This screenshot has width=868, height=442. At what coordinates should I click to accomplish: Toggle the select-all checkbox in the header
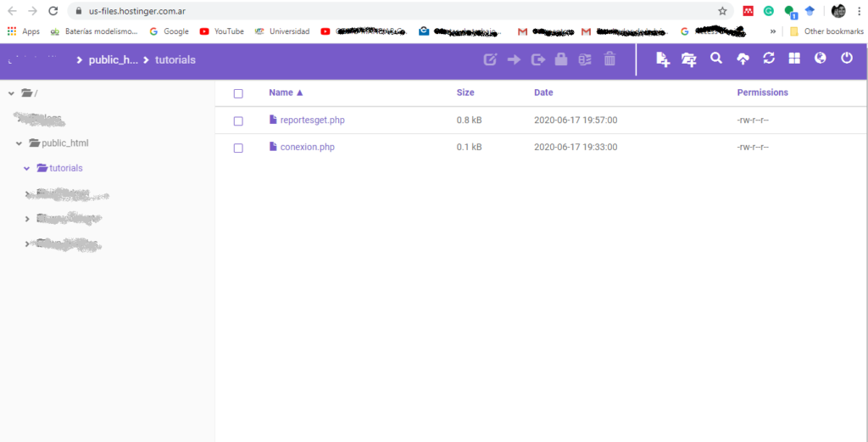[x=238, y=93]
